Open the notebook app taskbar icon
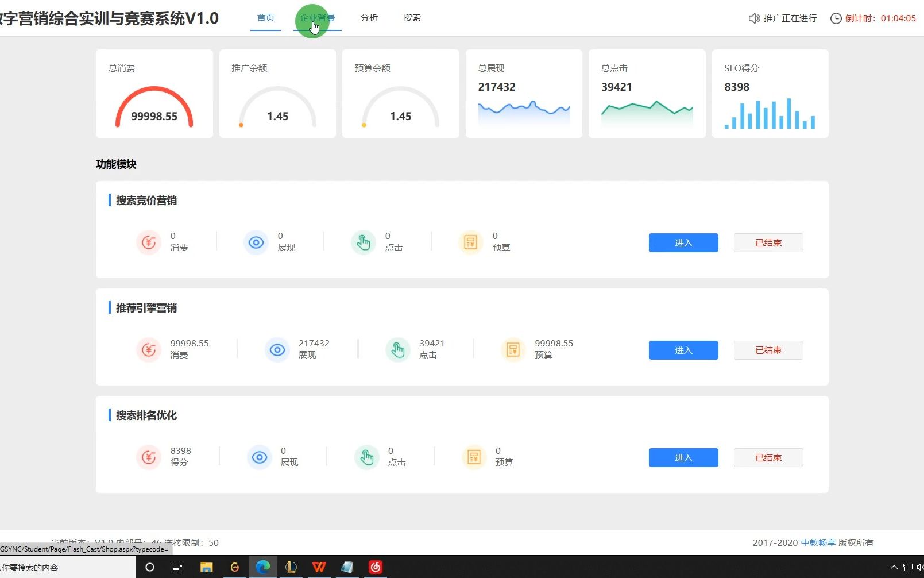 (x=347, y=567)
